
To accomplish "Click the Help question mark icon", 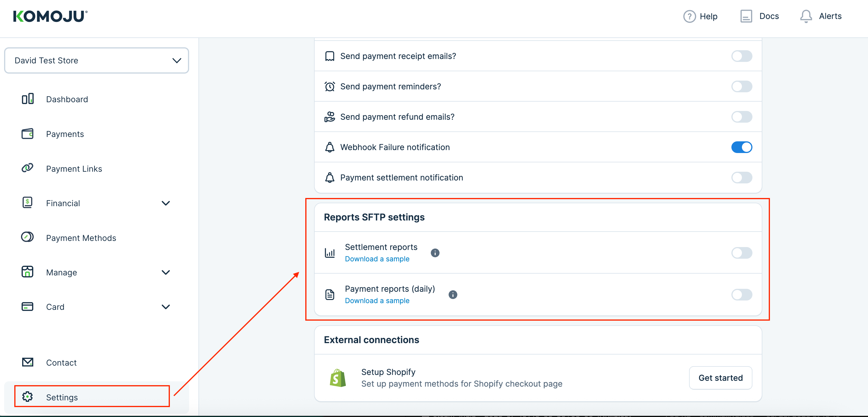I will (x=689, y=16).
